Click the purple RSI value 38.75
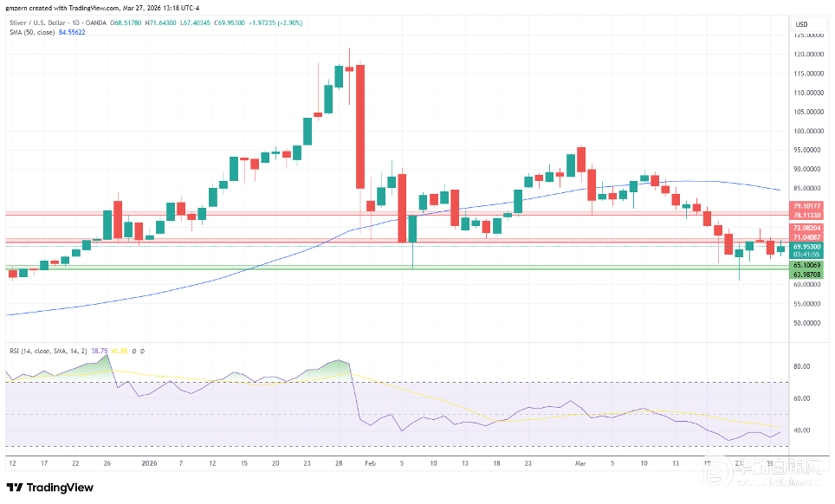Viewport: 835px width, 504px height. pyautogui.click(x=100, y=351)
